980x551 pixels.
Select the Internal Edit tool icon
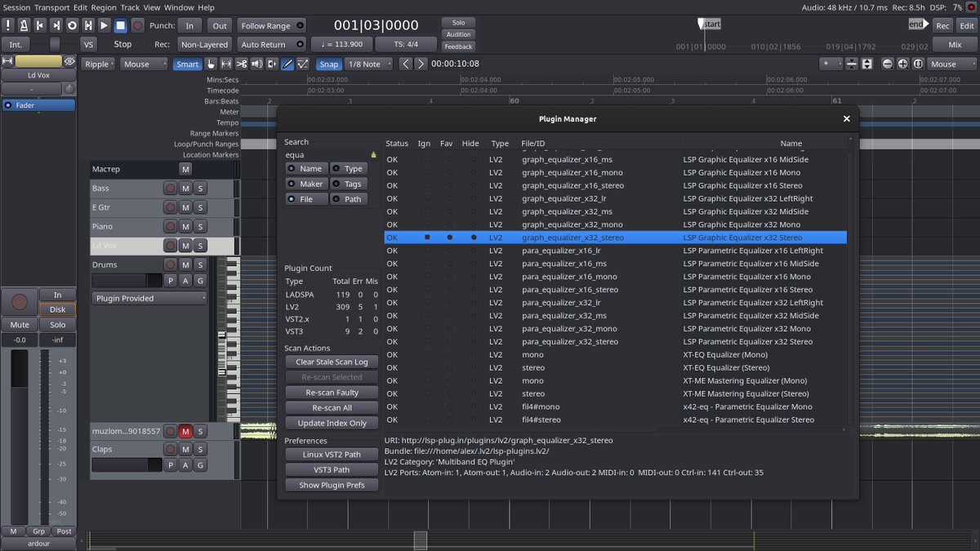click(303, 64)
